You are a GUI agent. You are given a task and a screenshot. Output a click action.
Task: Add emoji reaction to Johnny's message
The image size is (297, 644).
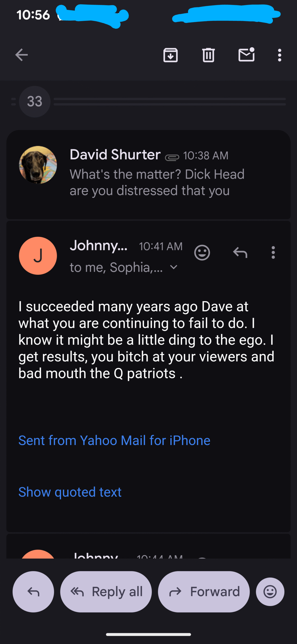[x=202, y=252]
